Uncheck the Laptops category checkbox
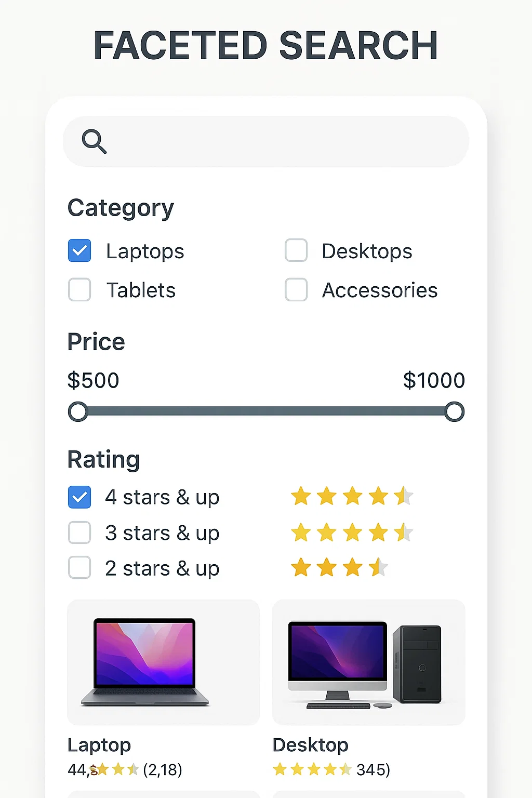The image size is (532, 798). [79, 250]
